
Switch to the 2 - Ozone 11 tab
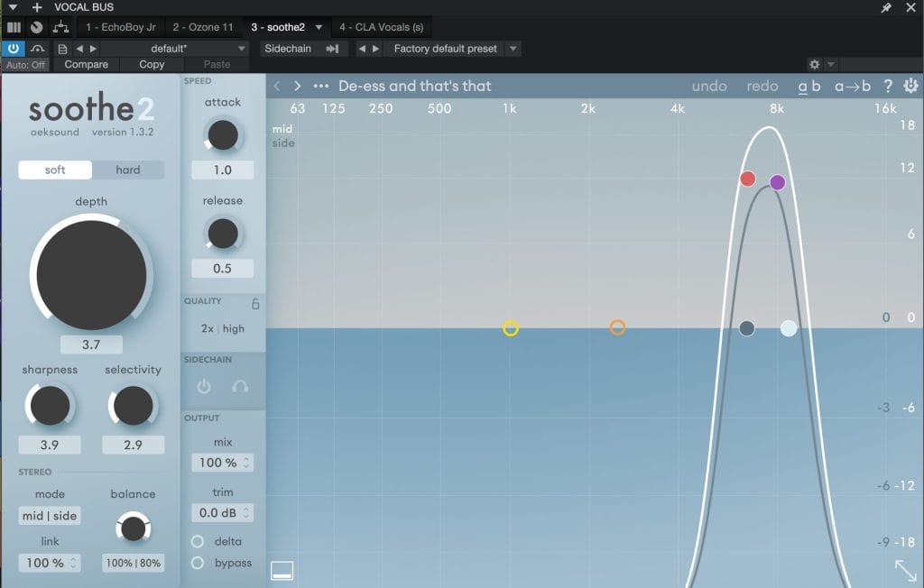pos(203,27)
